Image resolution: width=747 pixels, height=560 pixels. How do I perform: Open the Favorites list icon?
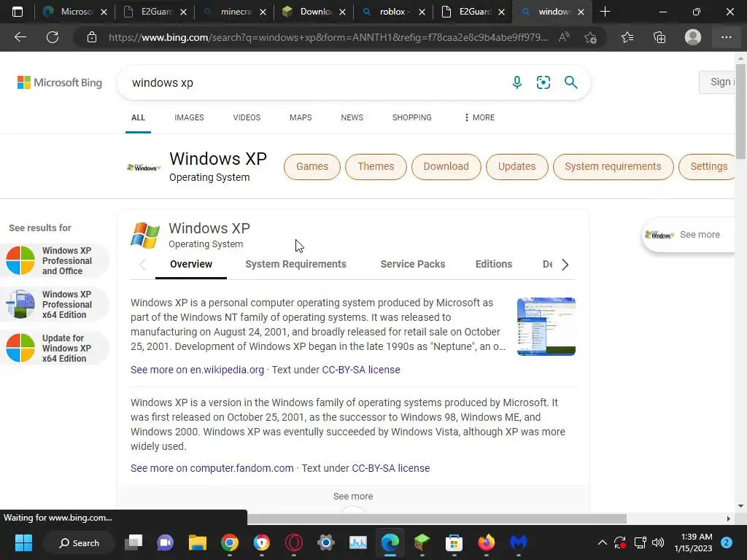(x=627, y=37)
